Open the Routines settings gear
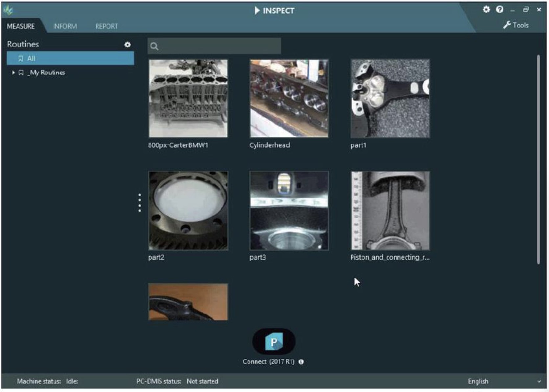The width and height of the screenshot is (549, 392). click(x=128, y=44)
